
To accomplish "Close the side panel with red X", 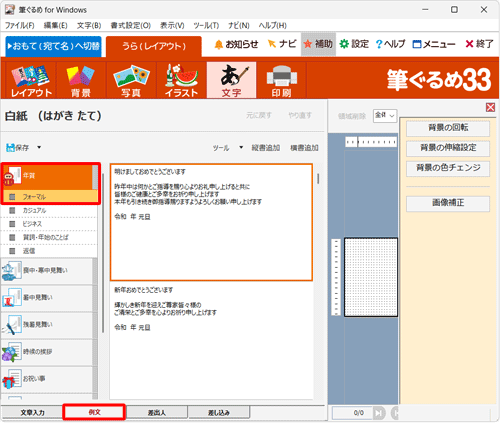I will tap(490, 107).
